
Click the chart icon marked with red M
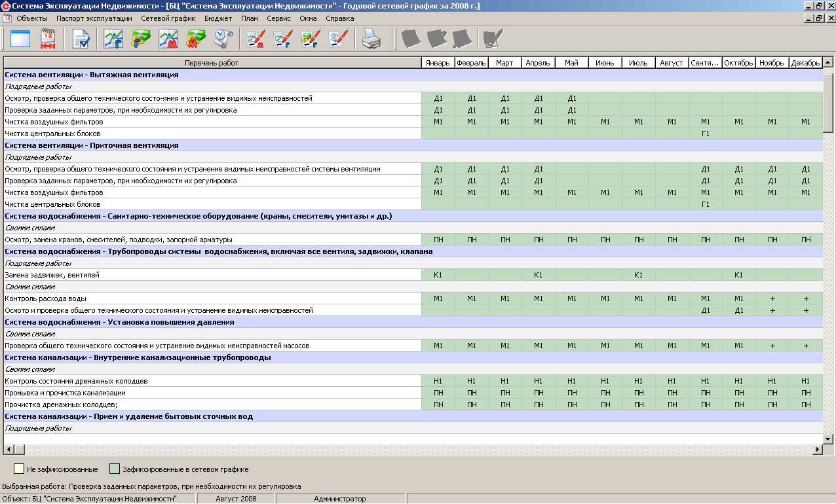(169, 39)
